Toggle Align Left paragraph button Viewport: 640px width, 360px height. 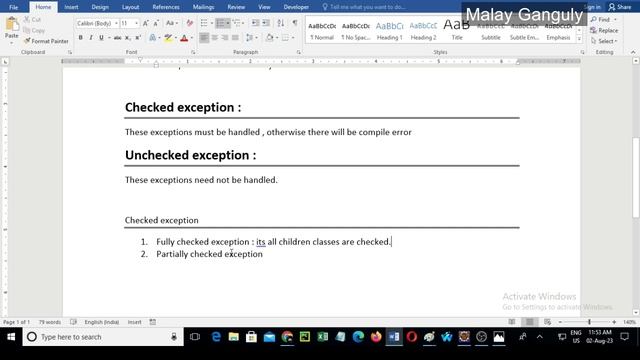click(x=204, y=38)
